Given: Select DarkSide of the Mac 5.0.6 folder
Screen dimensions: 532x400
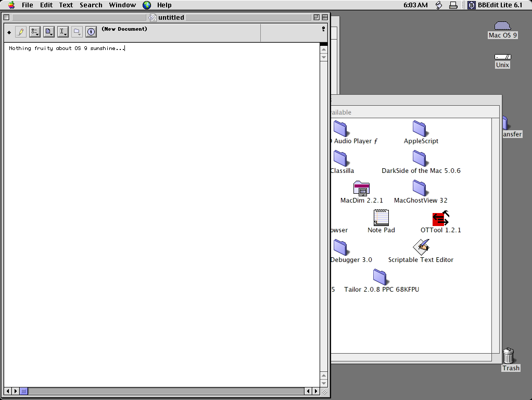Looking at the screenshot, I should (x=420, y=158).
